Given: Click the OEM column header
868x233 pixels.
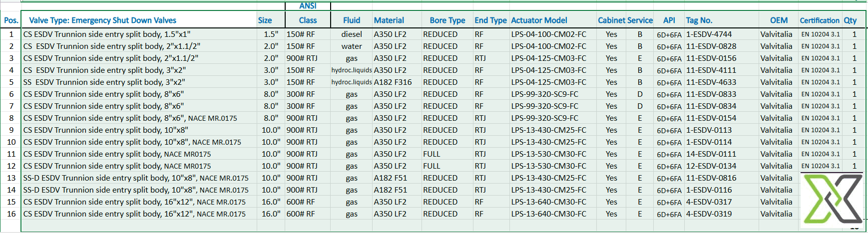Looking at the screenshot, I should click(779, 20).
